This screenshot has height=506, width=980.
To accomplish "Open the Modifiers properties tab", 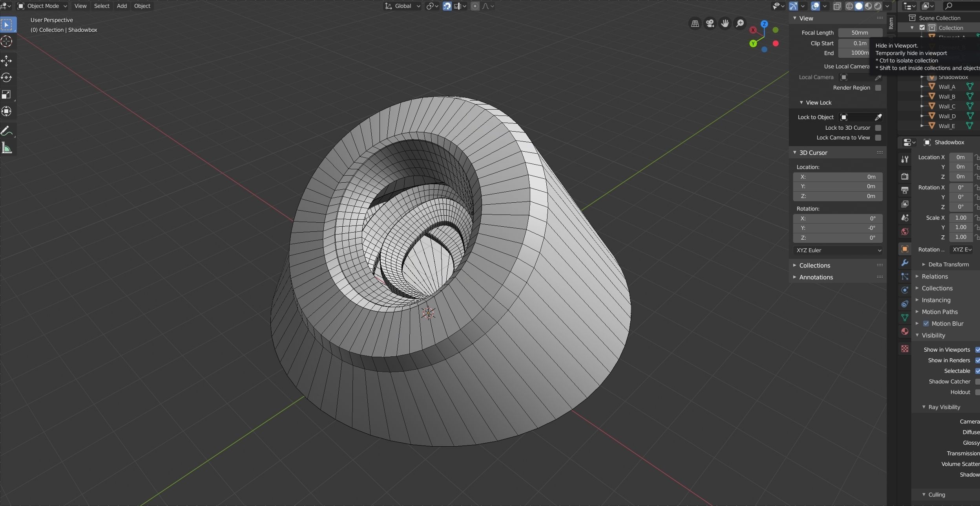I will [905, 263].
